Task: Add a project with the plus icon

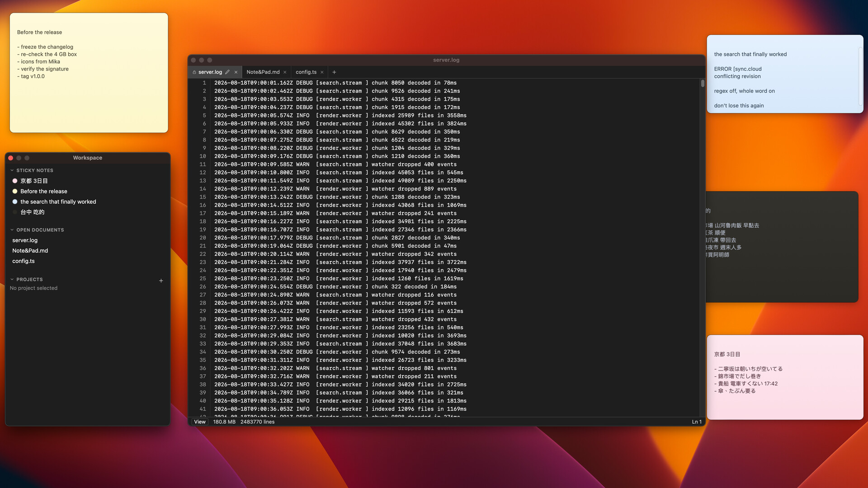Action: (x=161, y=281)
